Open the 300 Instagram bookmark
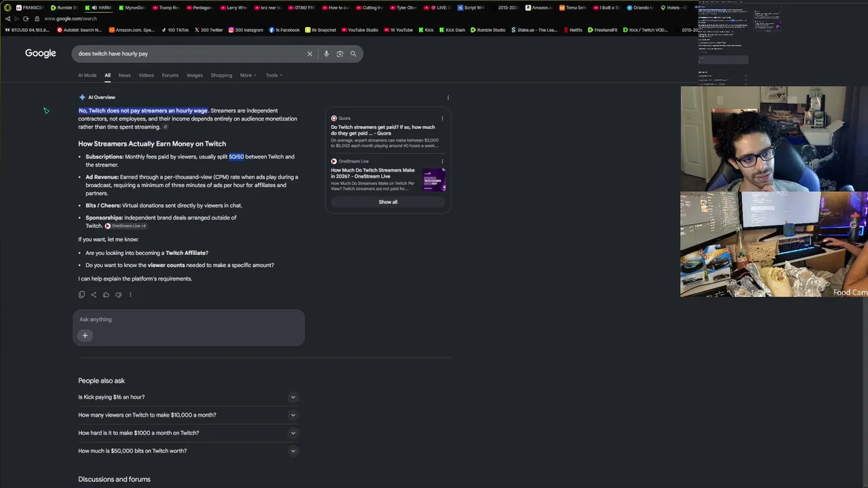Screen dimensions: 868x488 pyautogui.click(x=245, y=30)
